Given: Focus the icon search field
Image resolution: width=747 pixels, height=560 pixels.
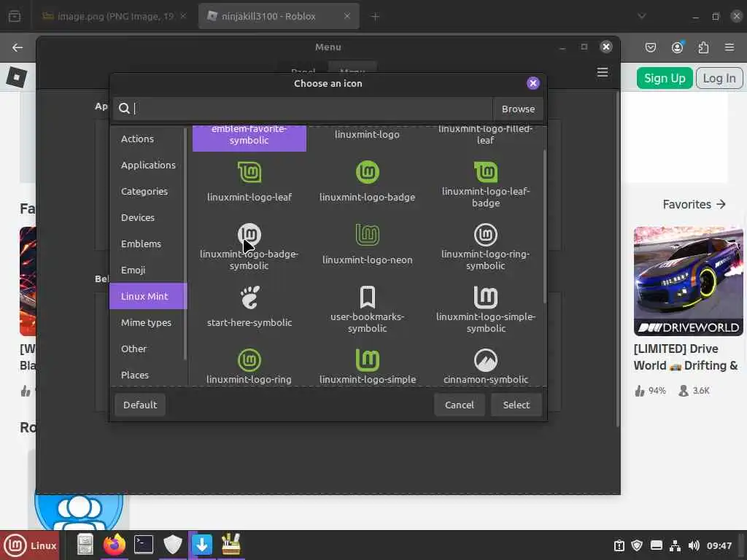Looking at the screenshot, I should (x=303, y=109).
